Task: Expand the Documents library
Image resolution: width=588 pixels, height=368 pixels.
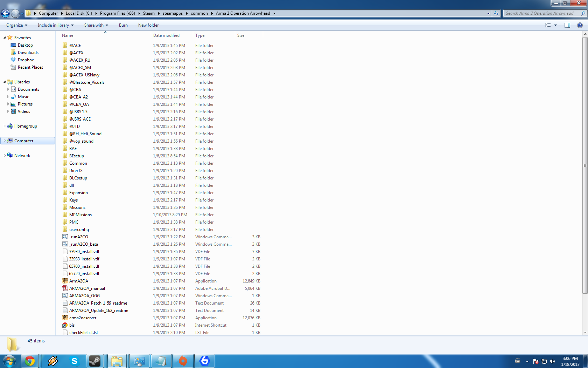Action: (8, 89)
